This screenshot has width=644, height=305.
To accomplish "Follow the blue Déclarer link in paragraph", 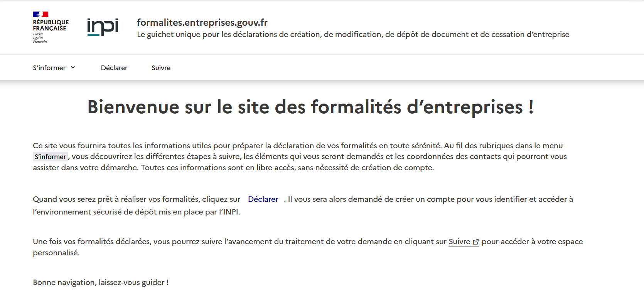I will click(263, 199).
